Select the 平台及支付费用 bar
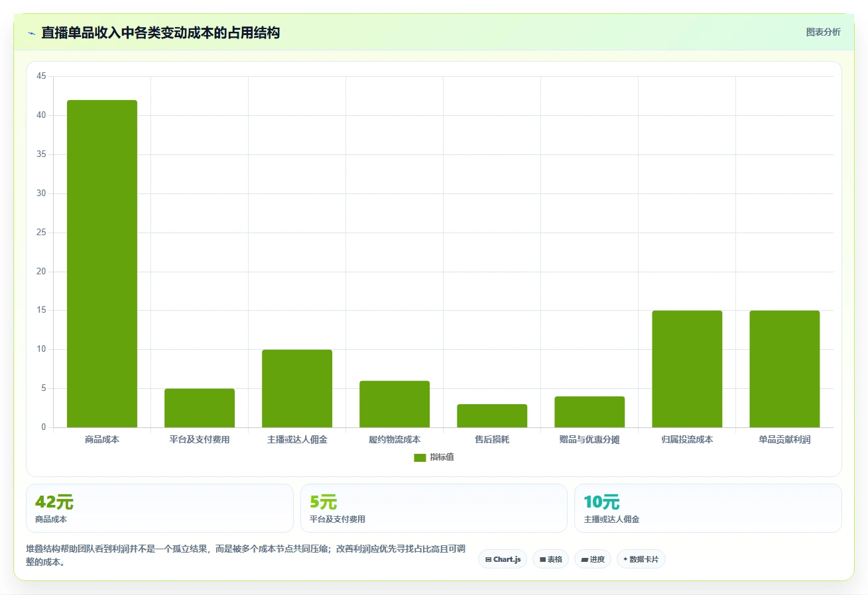 click(x=200, y=408)
